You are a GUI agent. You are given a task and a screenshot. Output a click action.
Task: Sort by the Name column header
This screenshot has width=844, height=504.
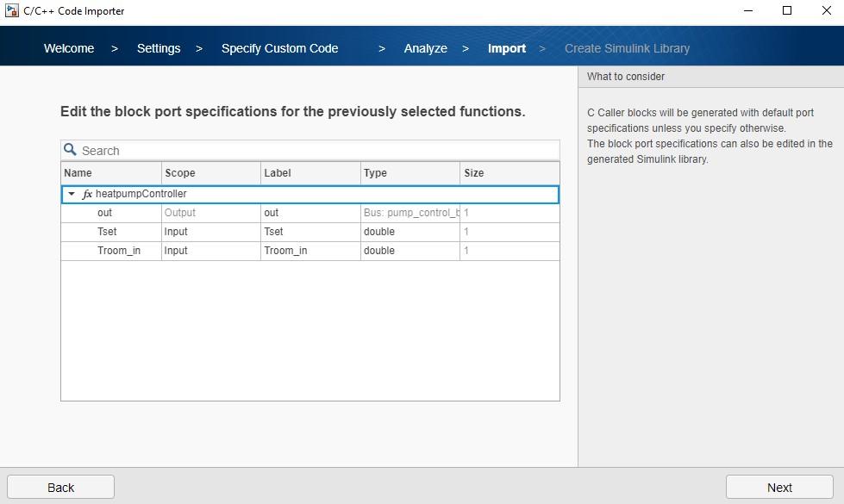click(x=110, y=173)
